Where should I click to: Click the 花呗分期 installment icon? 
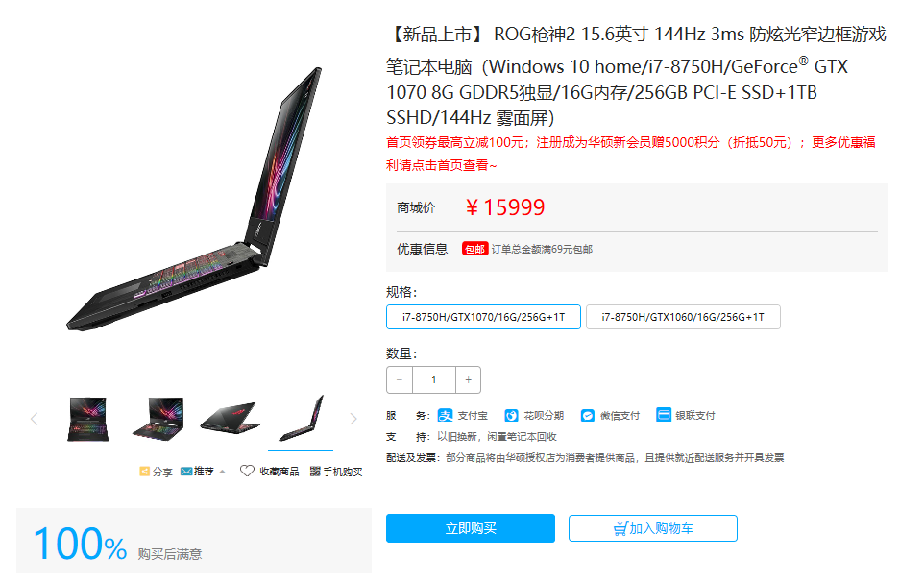tap(512, 415)
